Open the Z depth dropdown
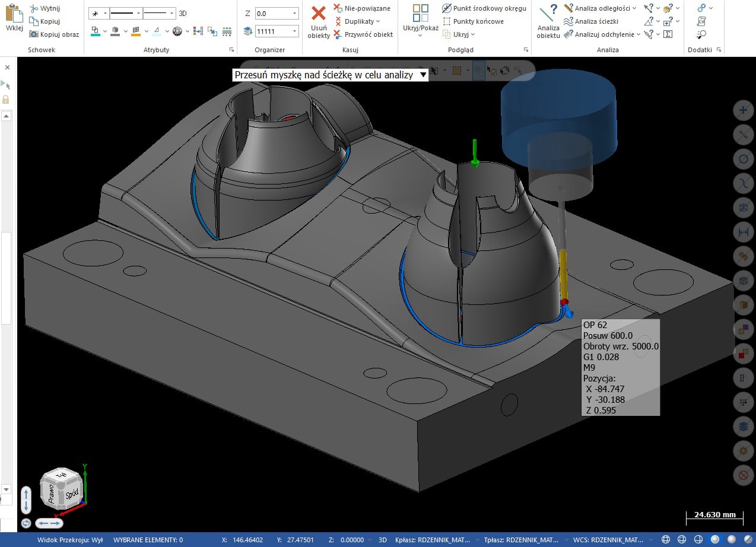 (x=295, y=13)
